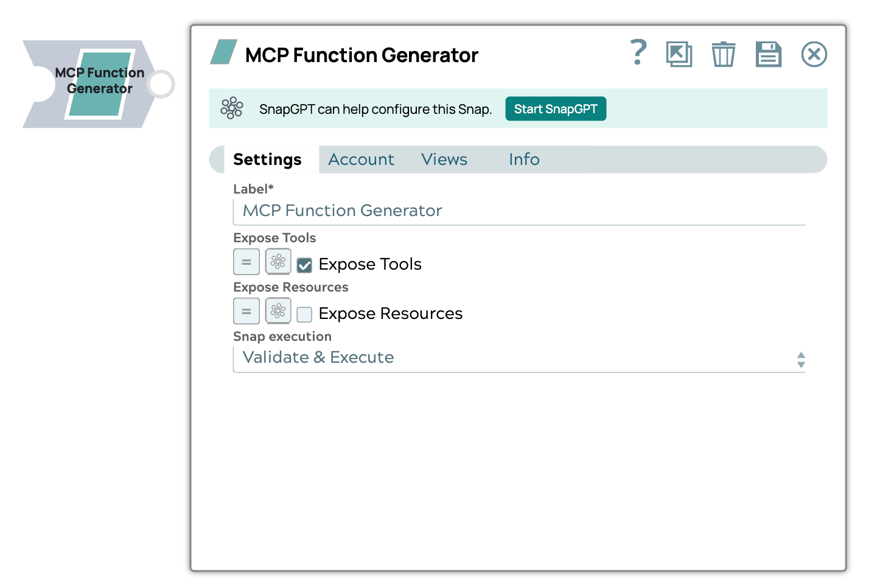Open the Views tab
Image resolution: width=880 pixels, height=588 pixels.
point(444,159)
